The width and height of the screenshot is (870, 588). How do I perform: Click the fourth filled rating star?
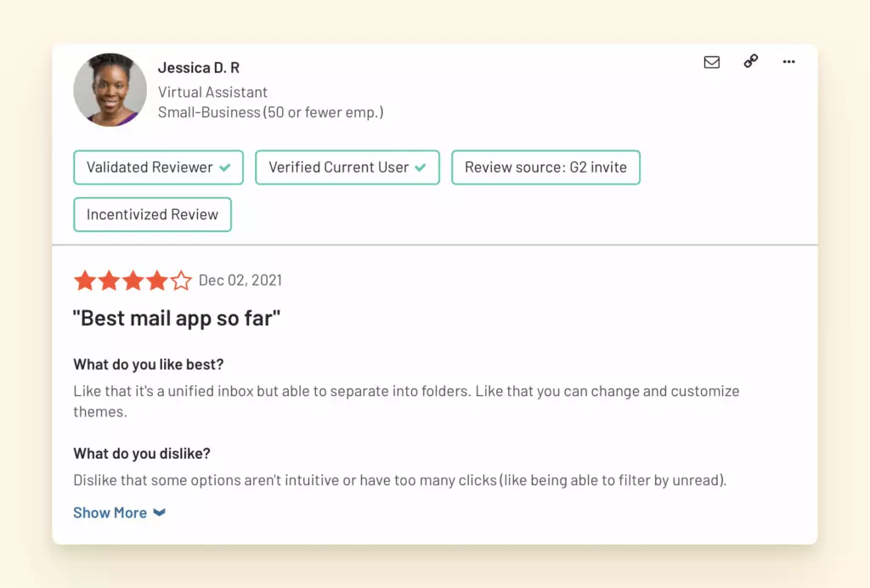156,281
